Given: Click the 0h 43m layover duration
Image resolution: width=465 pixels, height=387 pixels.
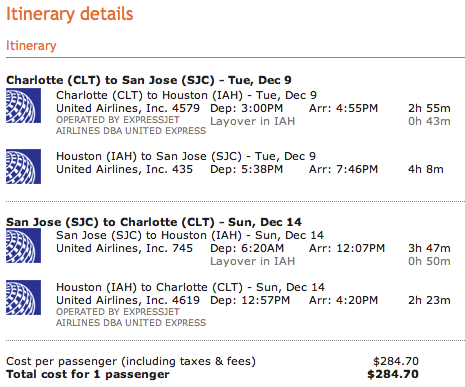Looking at the screenshot, I should pos(429,121).
